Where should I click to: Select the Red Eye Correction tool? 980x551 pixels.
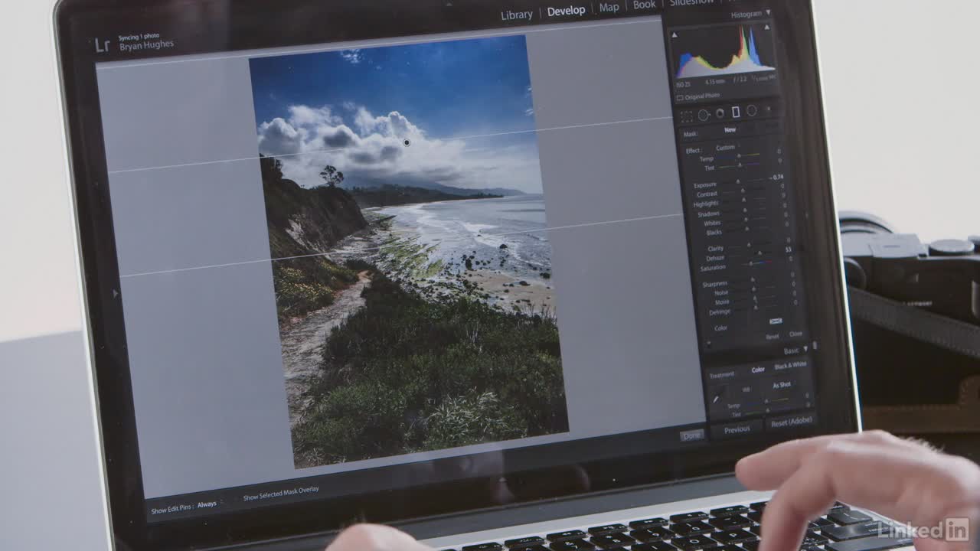tap(720, 113)
